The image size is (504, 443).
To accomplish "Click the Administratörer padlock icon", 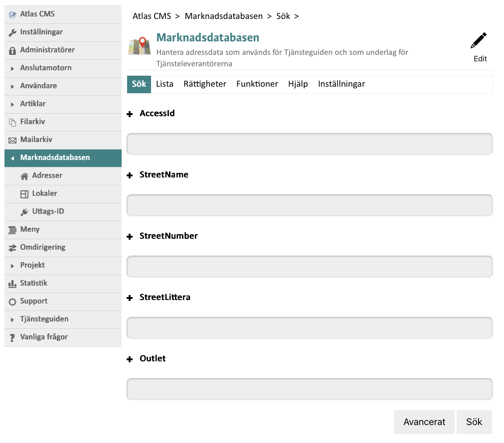I will (x=12, y=50).
